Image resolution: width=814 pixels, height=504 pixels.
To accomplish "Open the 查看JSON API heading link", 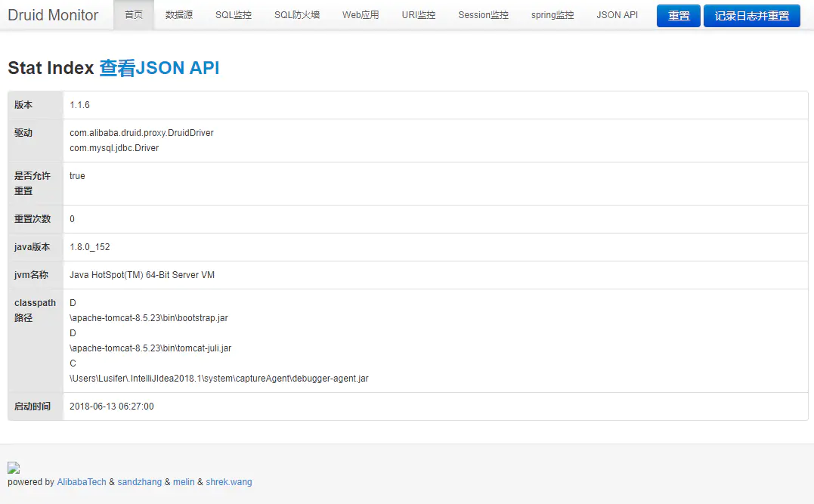I will point(159,68).
